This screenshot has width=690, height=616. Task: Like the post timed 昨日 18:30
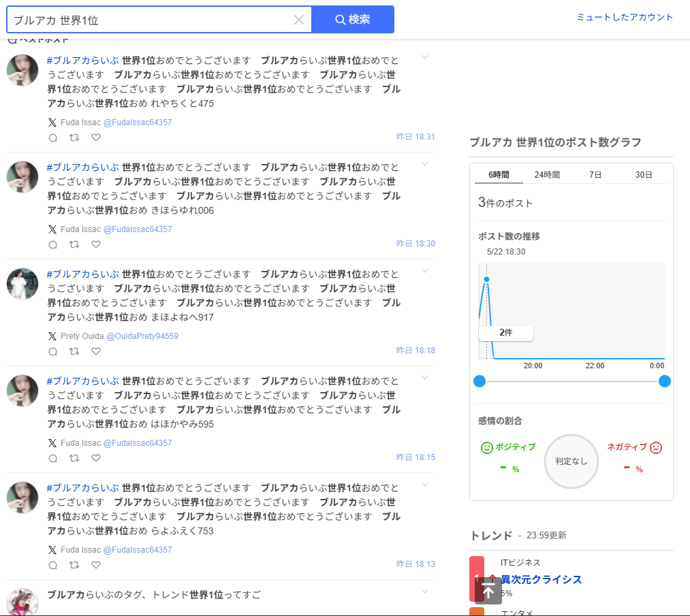96,244
